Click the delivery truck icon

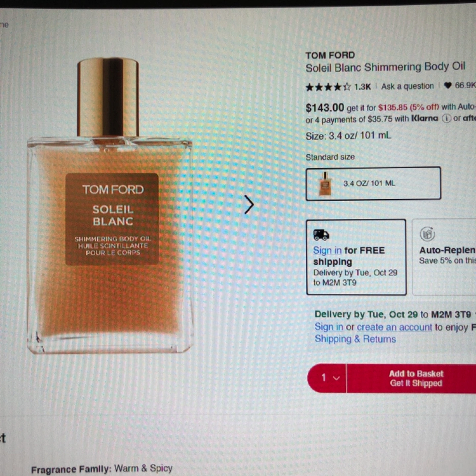point(321,235)
